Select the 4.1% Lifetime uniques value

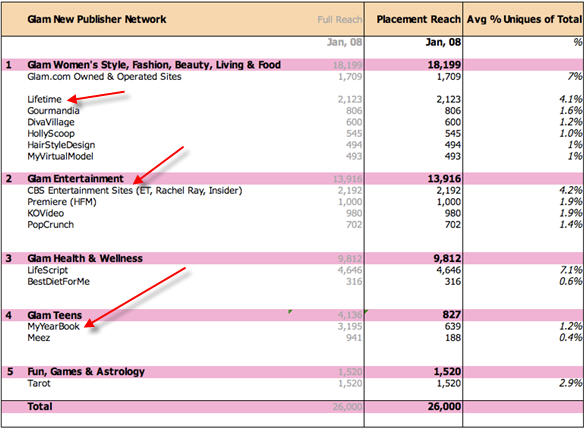(571, 99)
